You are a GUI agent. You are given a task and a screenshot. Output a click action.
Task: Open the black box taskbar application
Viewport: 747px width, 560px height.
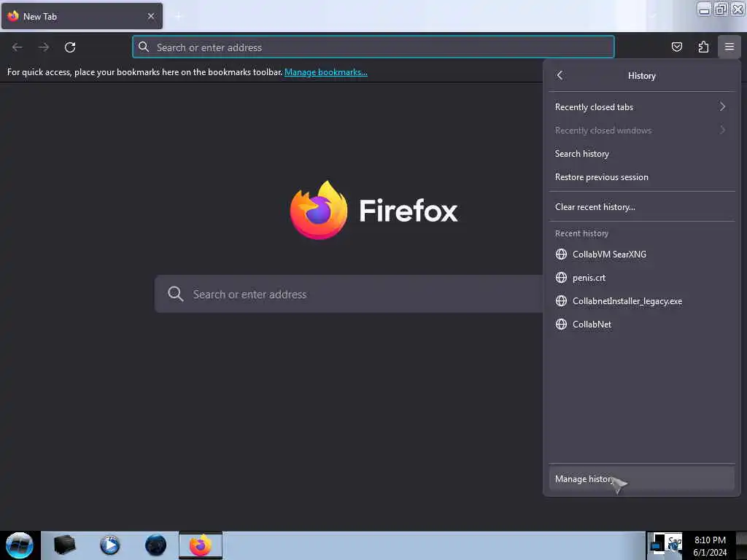[64, 545]
